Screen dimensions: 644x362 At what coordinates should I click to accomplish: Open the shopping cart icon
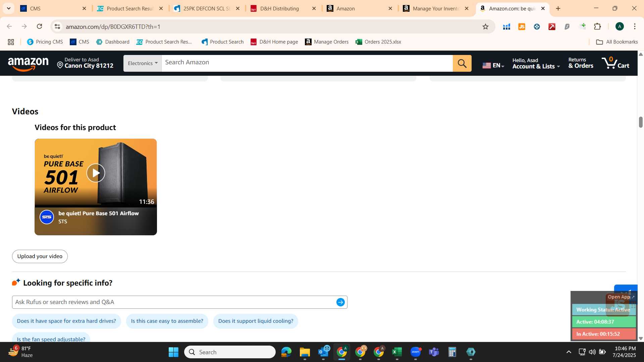(615, 63)
